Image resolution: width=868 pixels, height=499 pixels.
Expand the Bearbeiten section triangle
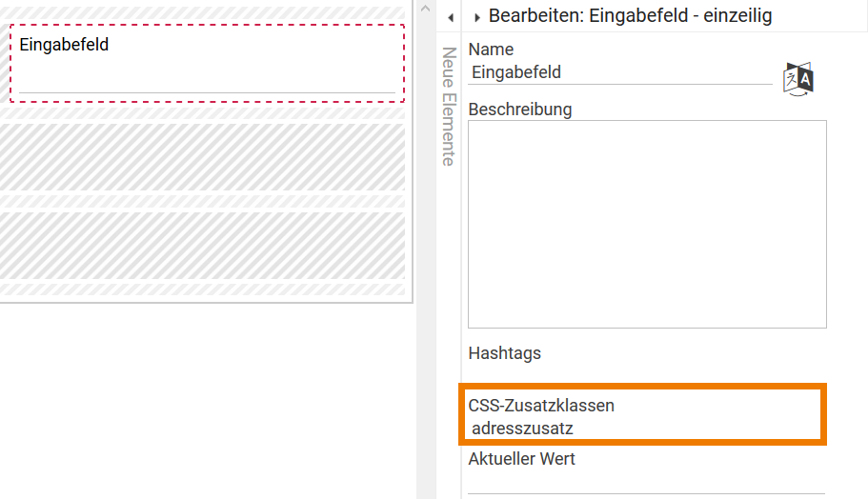pos(477,17)
